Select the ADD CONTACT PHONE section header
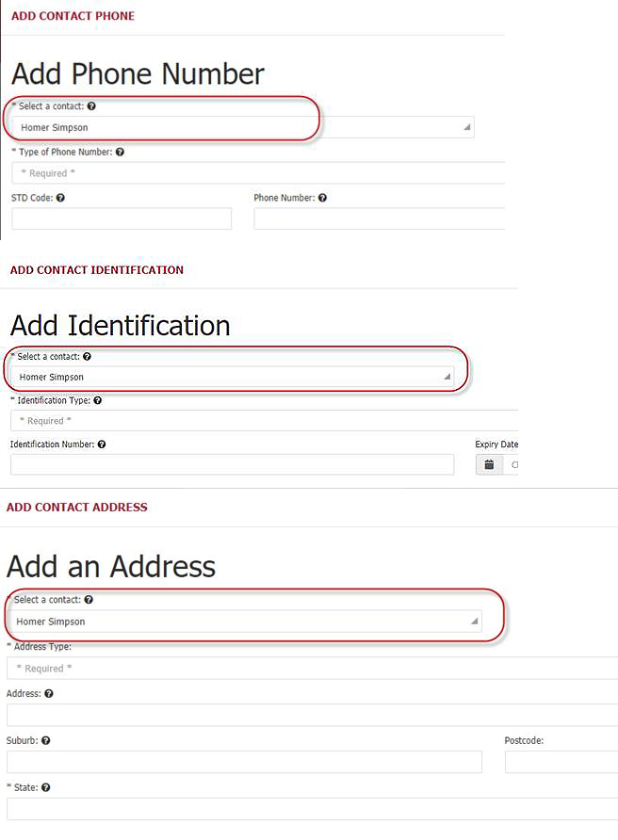 [x=72, y=15]
